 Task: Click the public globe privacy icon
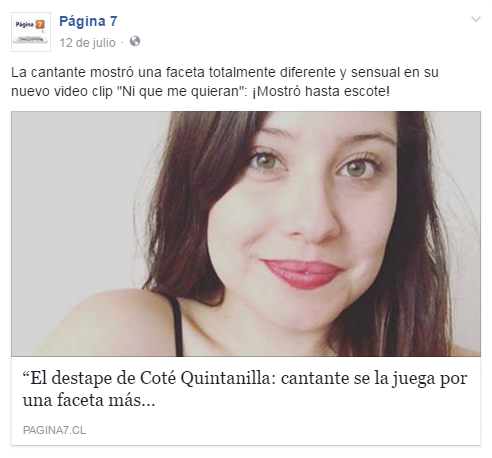(135, 42)
